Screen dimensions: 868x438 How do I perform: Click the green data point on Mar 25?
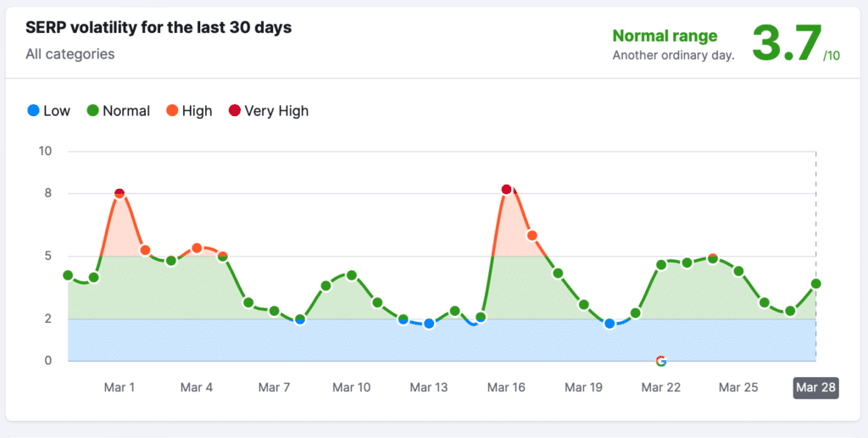738,271
